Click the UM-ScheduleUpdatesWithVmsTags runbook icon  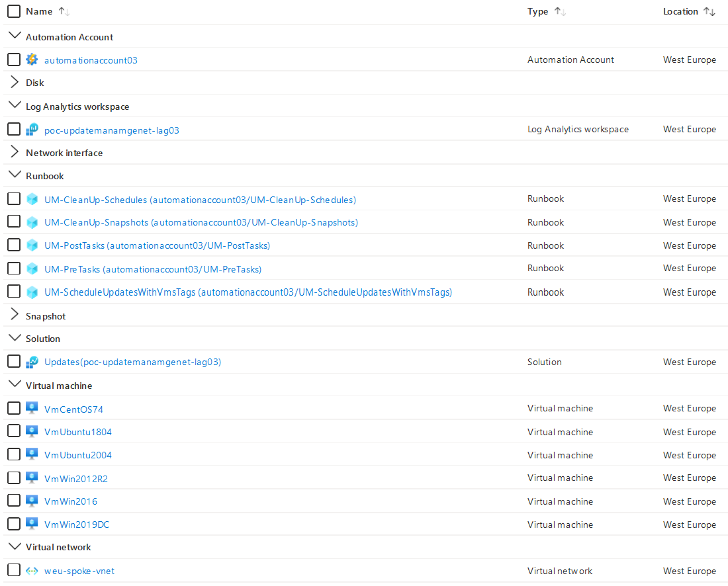[x=32, y=292]
